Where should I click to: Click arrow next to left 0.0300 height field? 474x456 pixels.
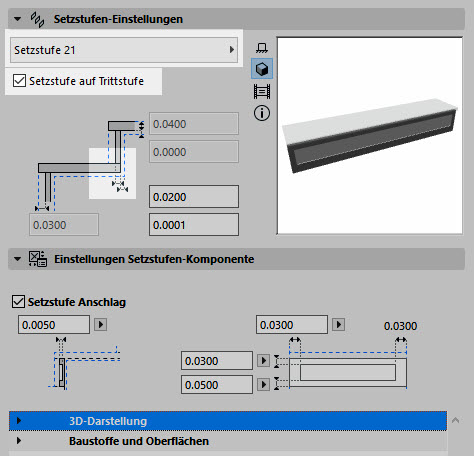tap(263, 361)
